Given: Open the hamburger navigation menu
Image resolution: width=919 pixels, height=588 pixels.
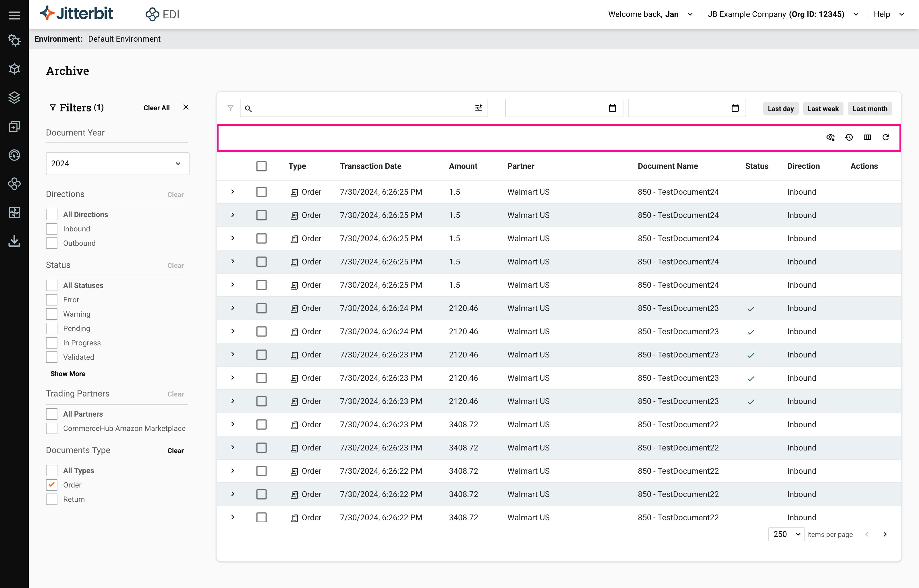Looking at the screenshot, I should click(x=14, y=15).
